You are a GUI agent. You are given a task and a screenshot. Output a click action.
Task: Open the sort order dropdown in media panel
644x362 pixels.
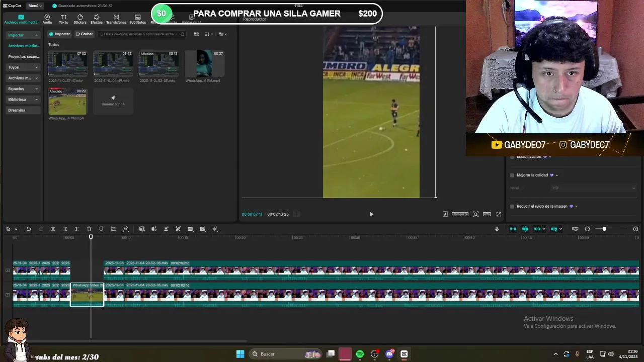click(x=209, y=34)
